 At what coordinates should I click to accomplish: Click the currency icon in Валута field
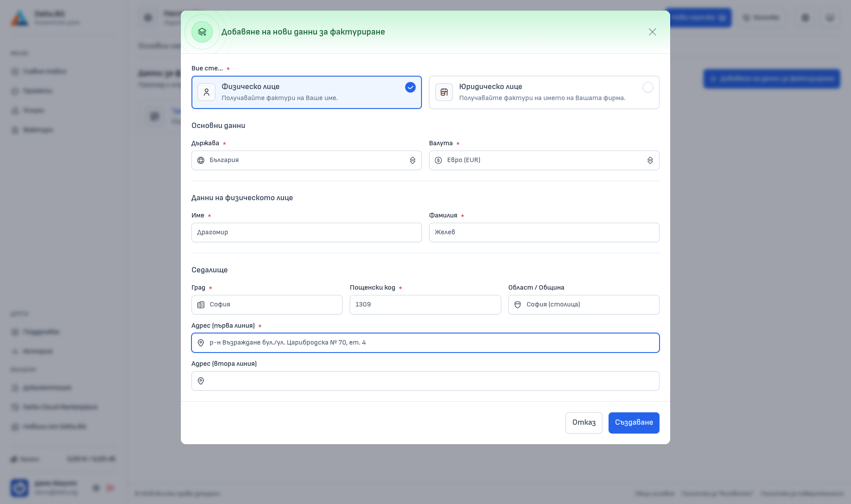(438, 160)
